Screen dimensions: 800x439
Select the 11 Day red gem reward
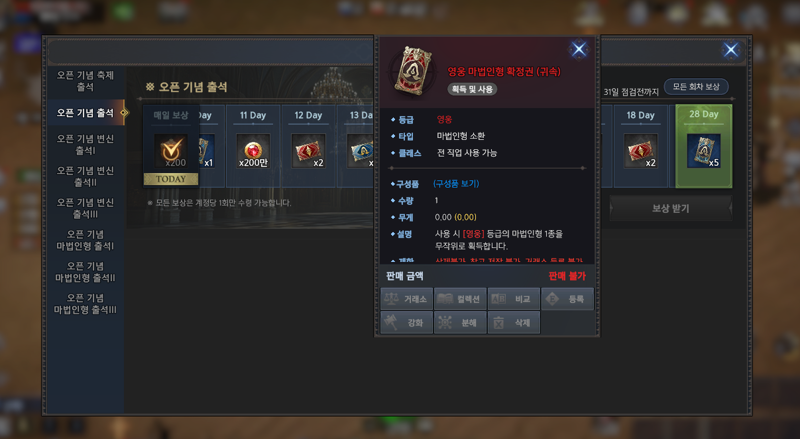[253, 151]
